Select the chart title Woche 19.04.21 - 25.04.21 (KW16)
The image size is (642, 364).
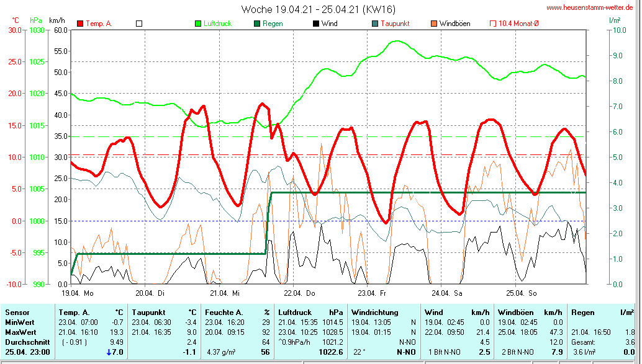318,9
